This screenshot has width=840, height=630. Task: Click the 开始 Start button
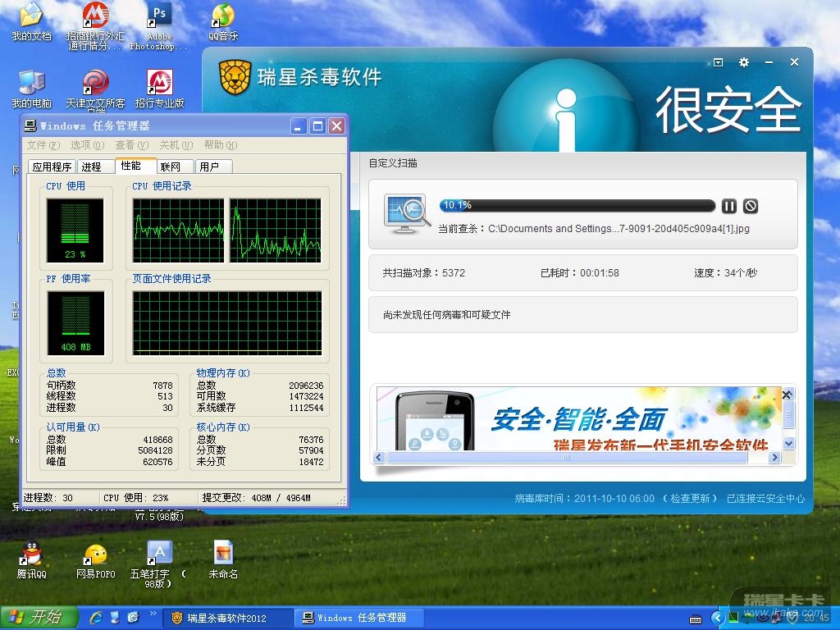(39, 618)
